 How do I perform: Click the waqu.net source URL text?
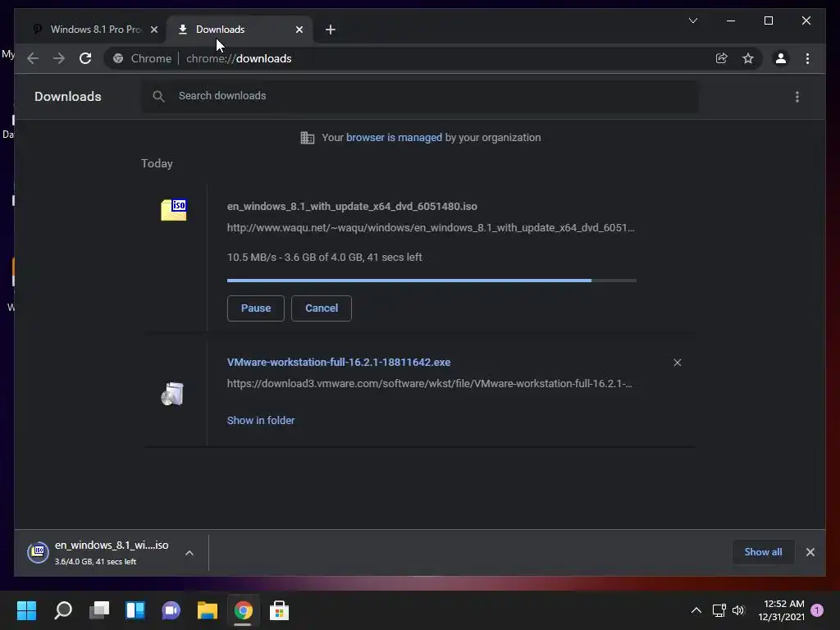[431, 228]
